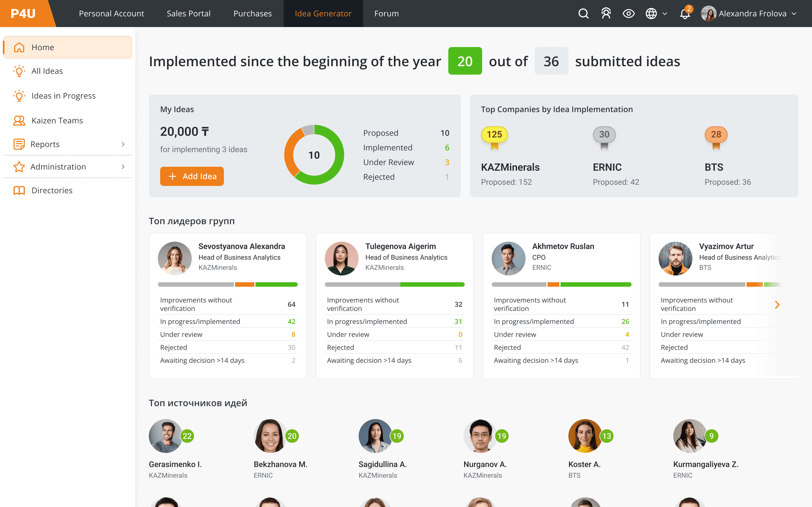Click Sevostyanova Alexandra's progress bar
The image size is (812, 507).
228,284
